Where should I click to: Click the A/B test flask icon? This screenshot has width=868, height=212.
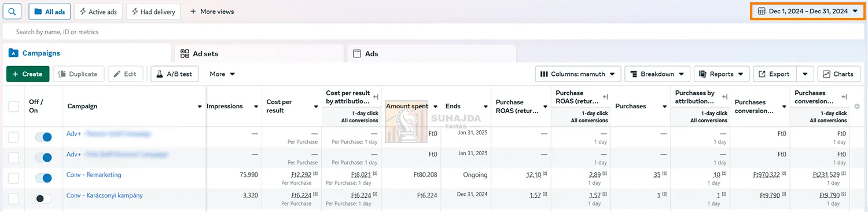point(160,74)
